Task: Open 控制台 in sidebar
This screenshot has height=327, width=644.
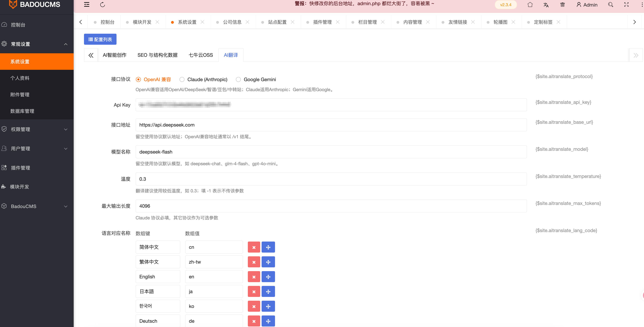Action: point(37,24)
